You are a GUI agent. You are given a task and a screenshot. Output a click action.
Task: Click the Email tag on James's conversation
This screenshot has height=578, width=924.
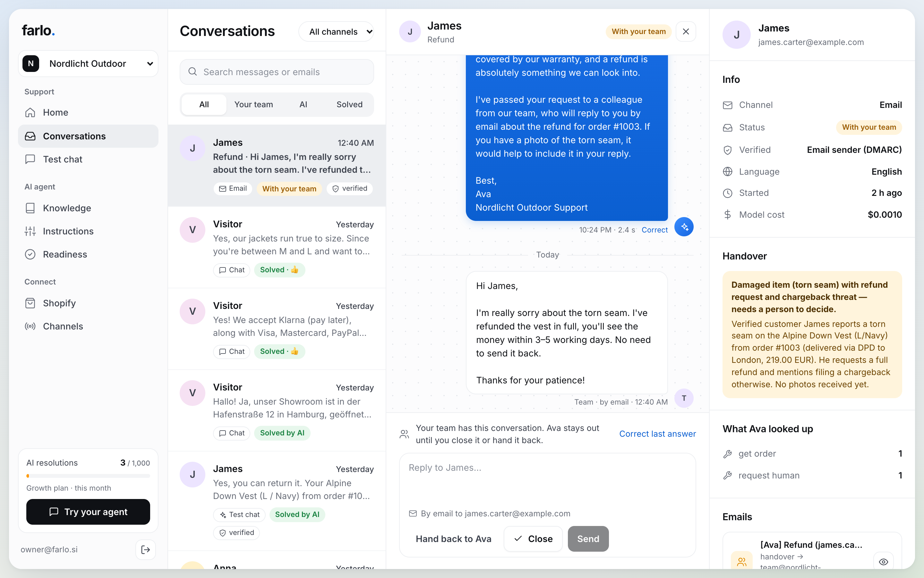tap(233, 188)
